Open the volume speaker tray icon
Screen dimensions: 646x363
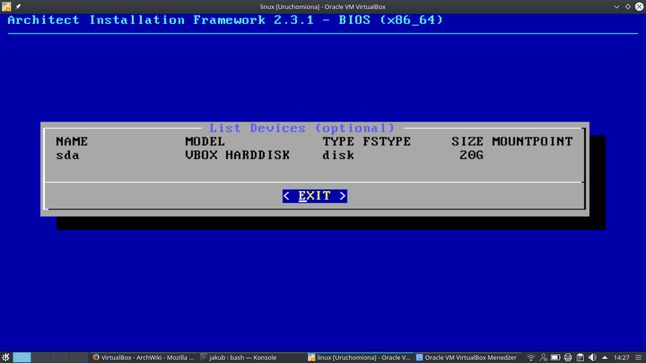(x=592, y=357)
